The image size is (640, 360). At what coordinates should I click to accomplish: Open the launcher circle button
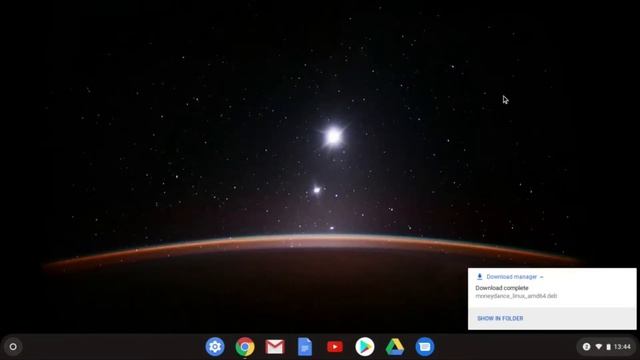pos(13,347)
